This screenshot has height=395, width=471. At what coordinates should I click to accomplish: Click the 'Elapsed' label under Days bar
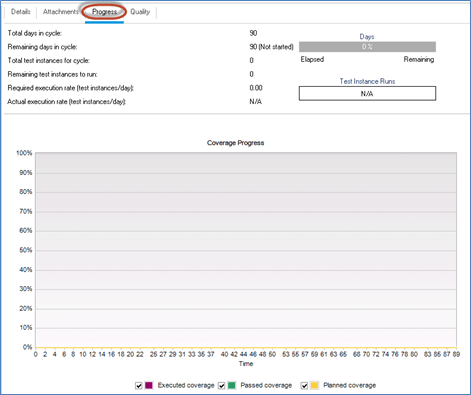(312, 59)
